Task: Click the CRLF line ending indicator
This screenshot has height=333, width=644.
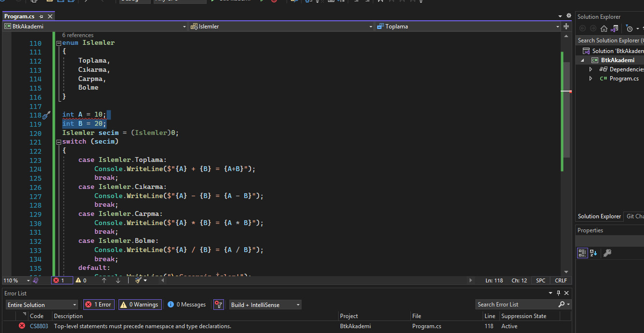Action: pos(561,280)
